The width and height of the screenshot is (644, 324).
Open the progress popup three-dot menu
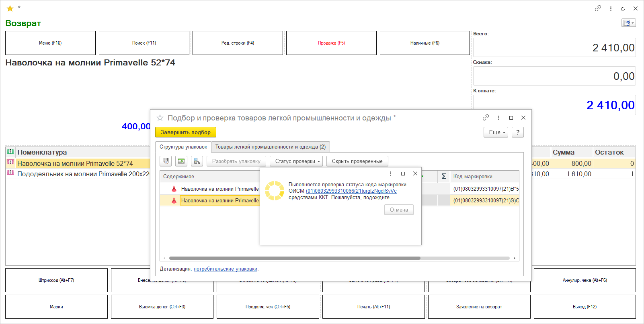coord(390,173)
